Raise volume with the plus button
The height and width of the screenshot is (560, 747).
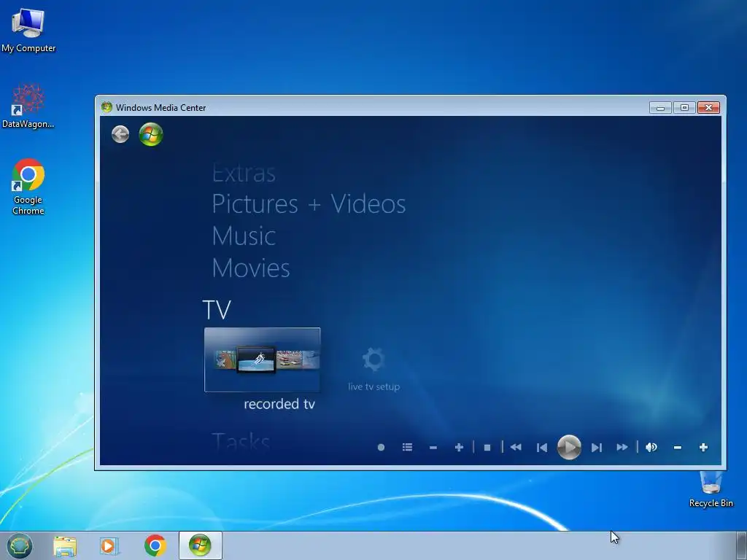(703, 447)
